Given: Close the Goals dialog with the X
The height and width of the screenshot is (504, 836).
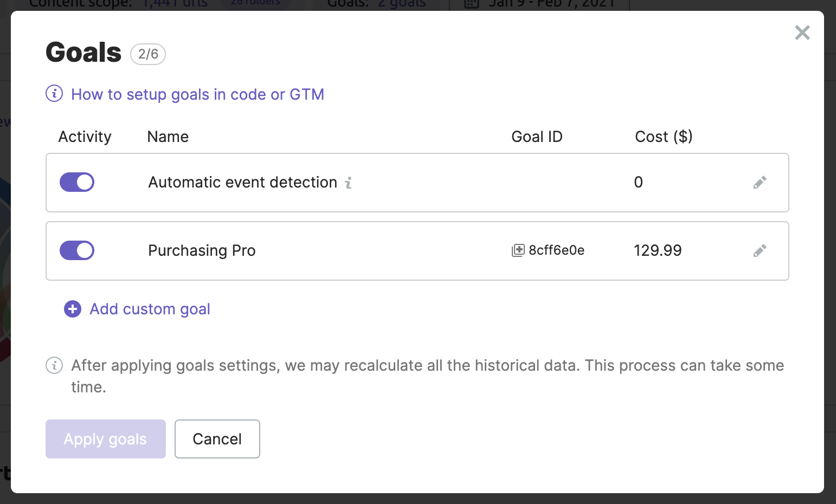Looking at the screenshot, I should (802, 33).
